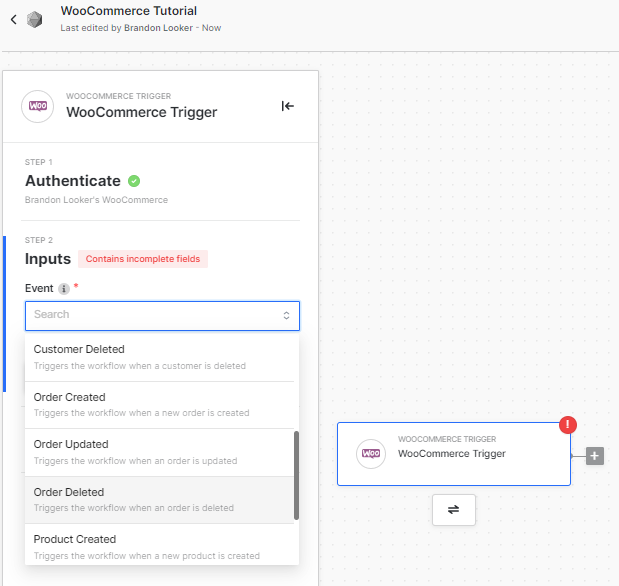Click the green authenticated checkmark icon

pyautogui.click(x=134, y=181)
